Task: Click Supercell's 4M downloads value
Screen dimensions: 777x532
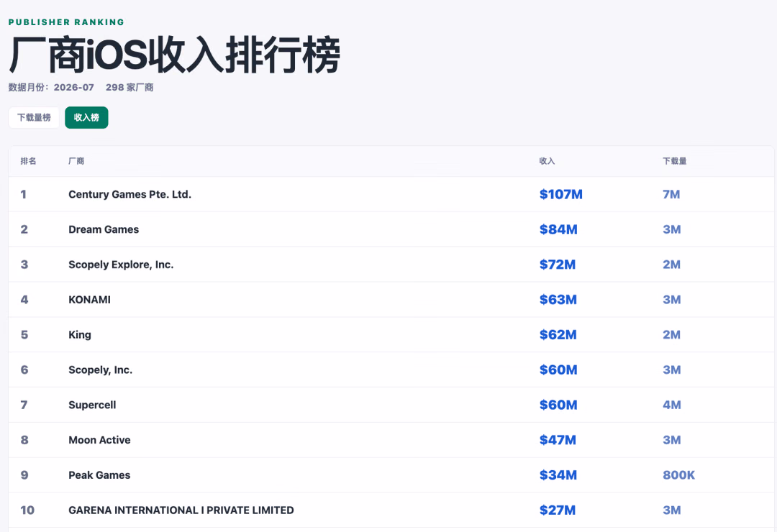Action: click(672, 405)
